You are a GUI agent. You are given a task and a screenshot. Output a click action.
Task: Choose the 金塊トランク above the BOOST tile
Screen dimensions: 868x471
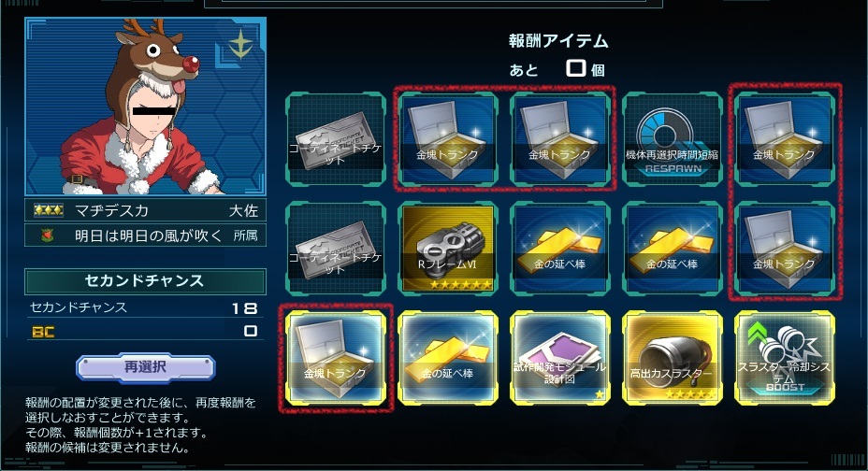click(784, 249)
